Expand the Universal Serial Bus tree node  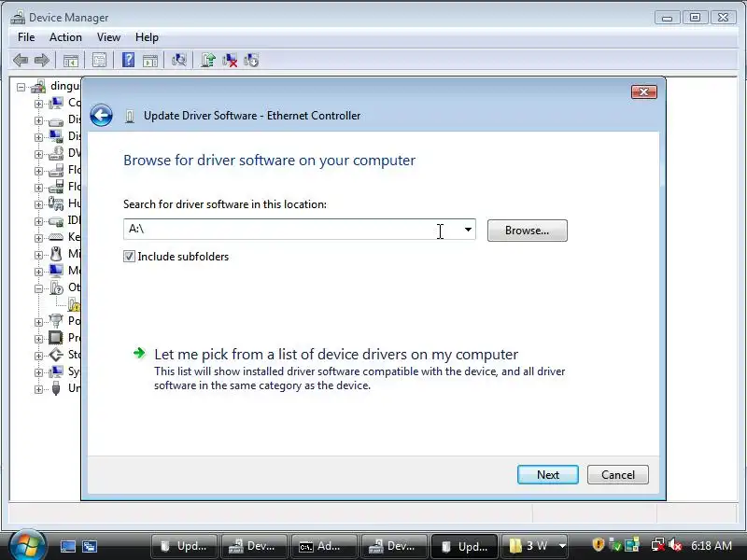[38, 389]
